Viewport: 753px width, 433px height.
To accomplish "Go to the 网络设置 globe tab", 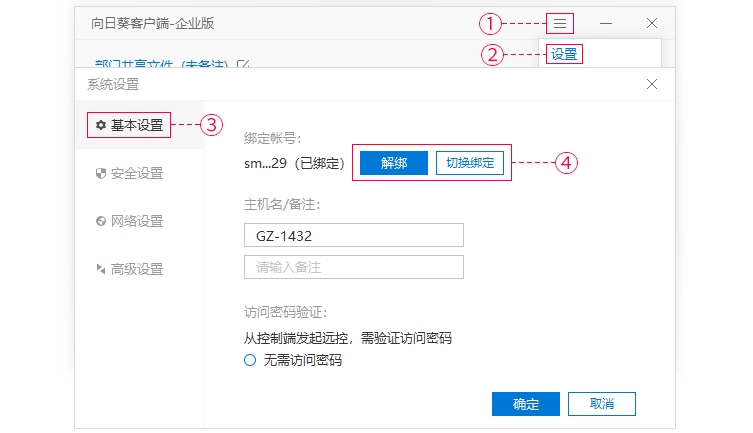I will point(128,221).
